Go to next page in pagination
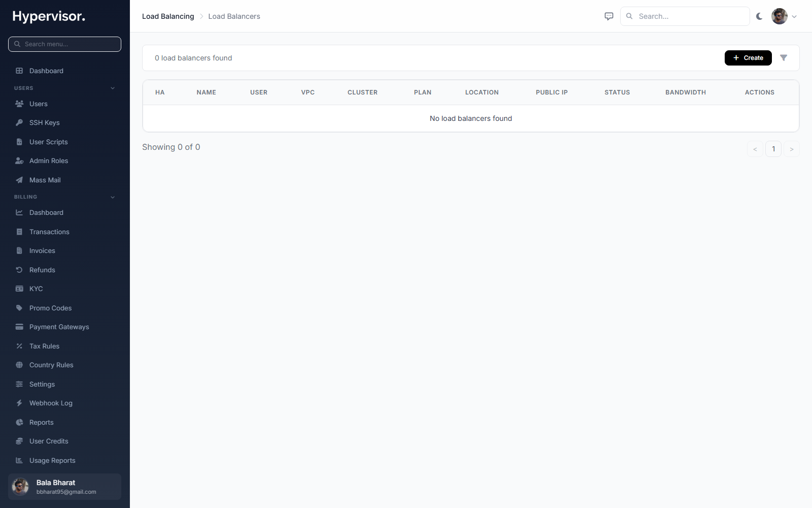812x508 pixels. click(x=792, y=149)
